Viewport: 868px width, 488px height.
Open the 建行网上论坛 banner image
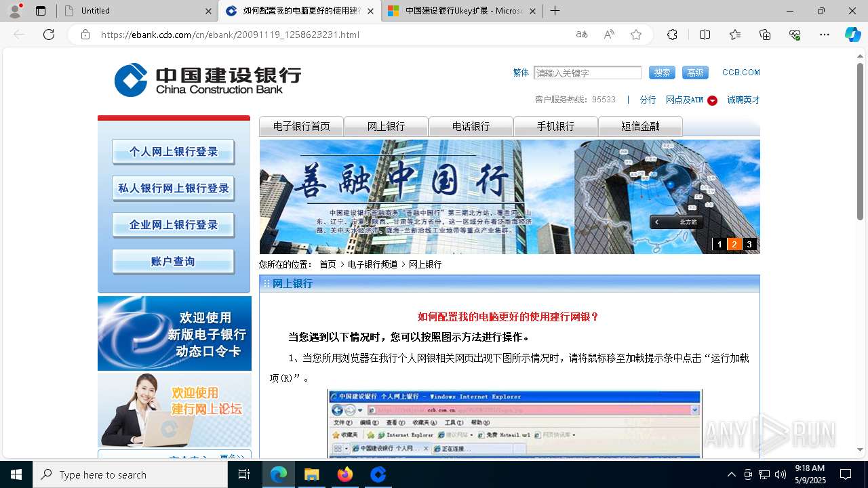coord(174,410)
